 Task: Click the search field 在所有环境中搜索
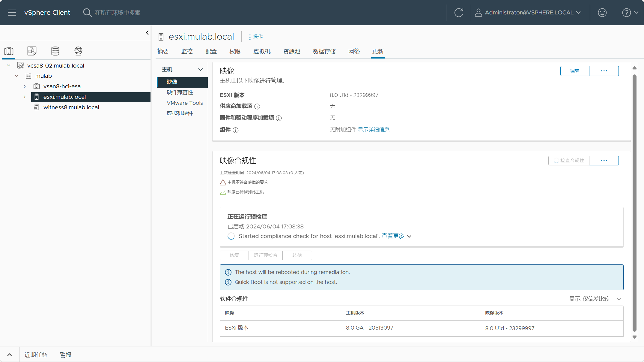point(118,13)
